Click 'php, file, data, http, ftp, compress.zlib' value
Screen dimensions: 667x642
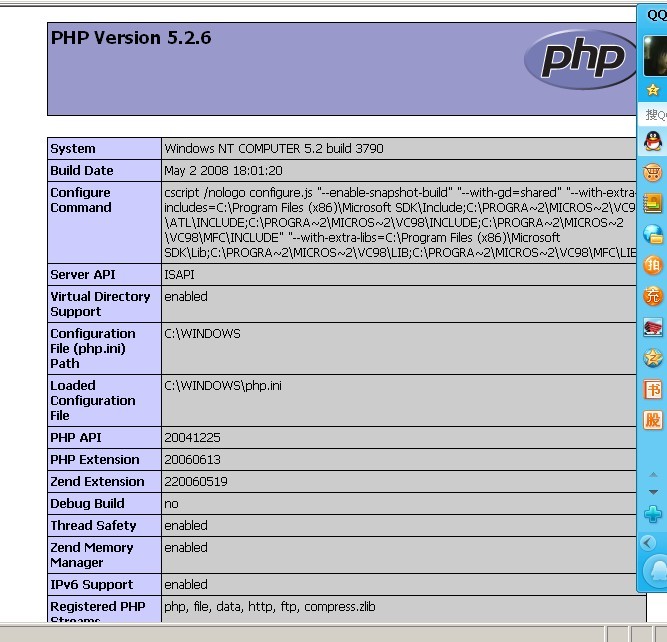coord(270,607)
